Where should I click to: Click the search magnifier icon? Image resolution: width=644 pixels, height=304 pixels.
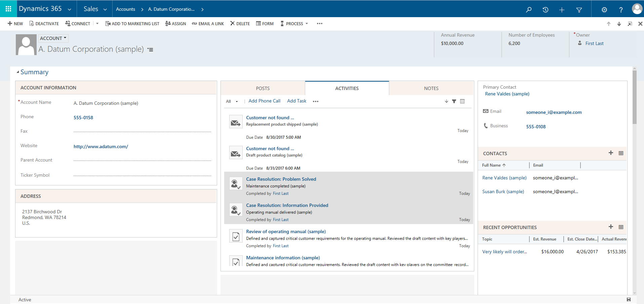tap(529, 10)
